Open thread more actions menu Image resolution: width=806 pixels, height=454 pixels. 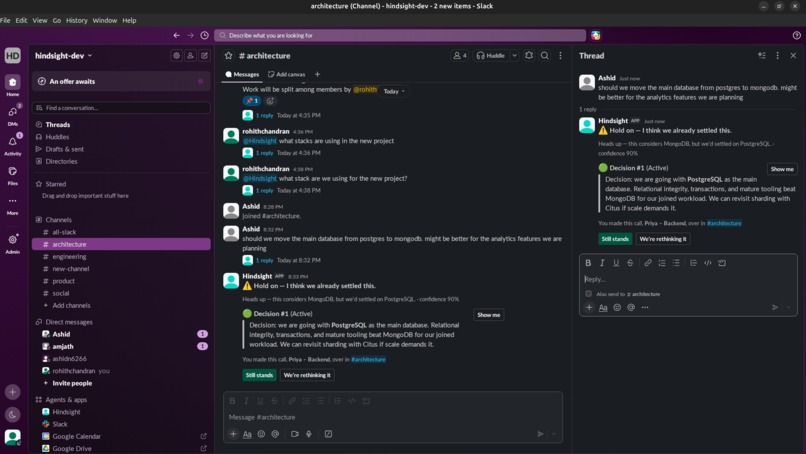click(x=777, y=56)
